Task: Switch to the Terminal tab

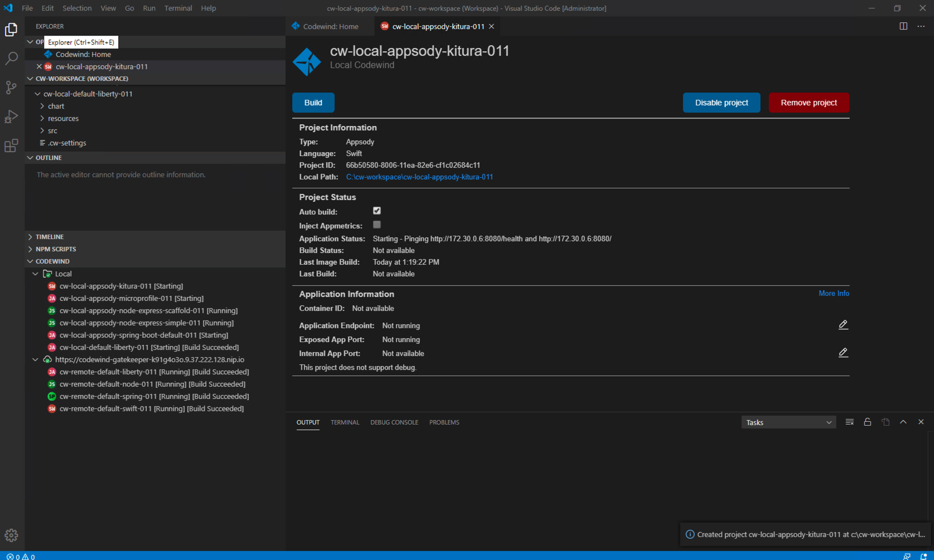Action: 345,422
